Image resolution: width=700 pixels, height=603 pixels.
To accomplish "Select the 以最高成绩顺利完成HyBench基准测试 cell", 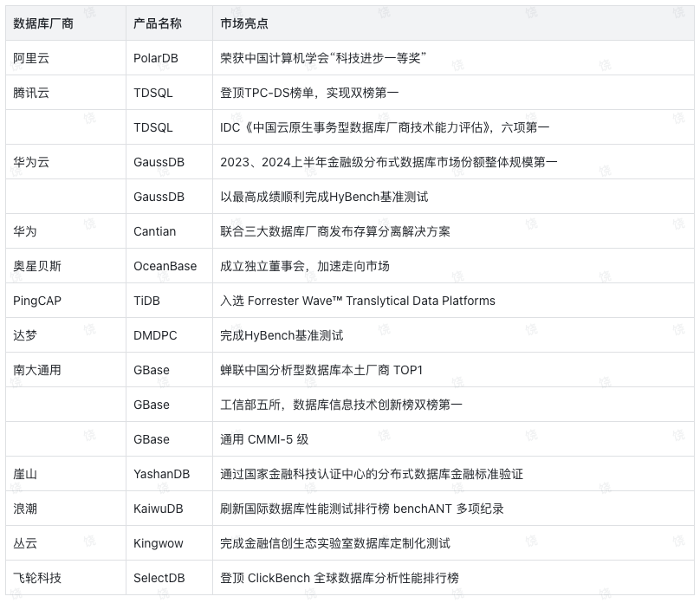I will coord(453,197).
